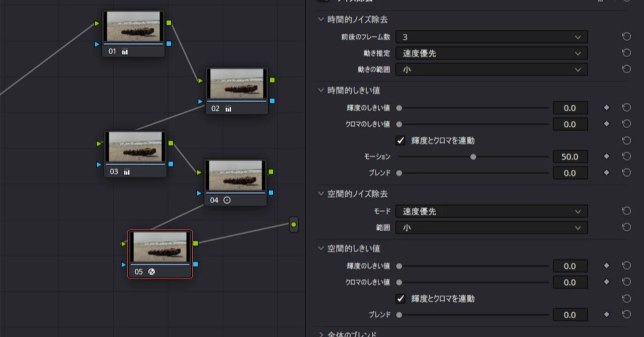The width and height of the screenshot is (644, 337).
Task: Reset the 動き推定 setting
Action: click(626, 53)
